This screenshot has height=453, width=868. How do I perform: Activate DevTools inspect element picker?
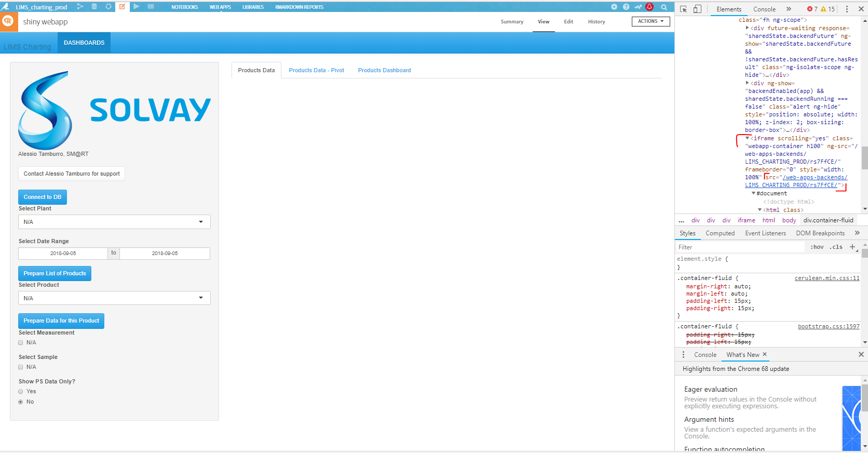click(684, 9)
